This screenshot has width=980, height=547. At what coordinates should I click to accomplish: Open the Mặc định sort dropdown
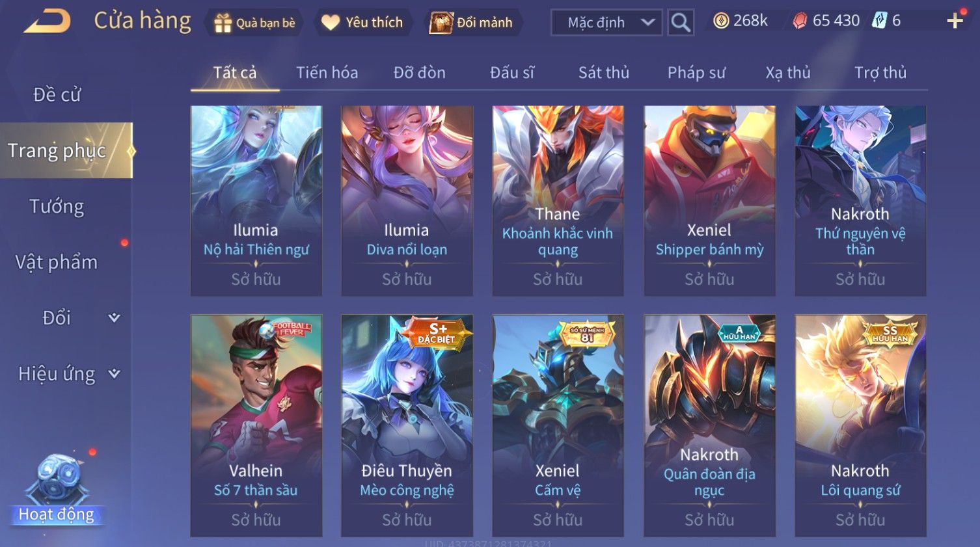coord(606,23)
